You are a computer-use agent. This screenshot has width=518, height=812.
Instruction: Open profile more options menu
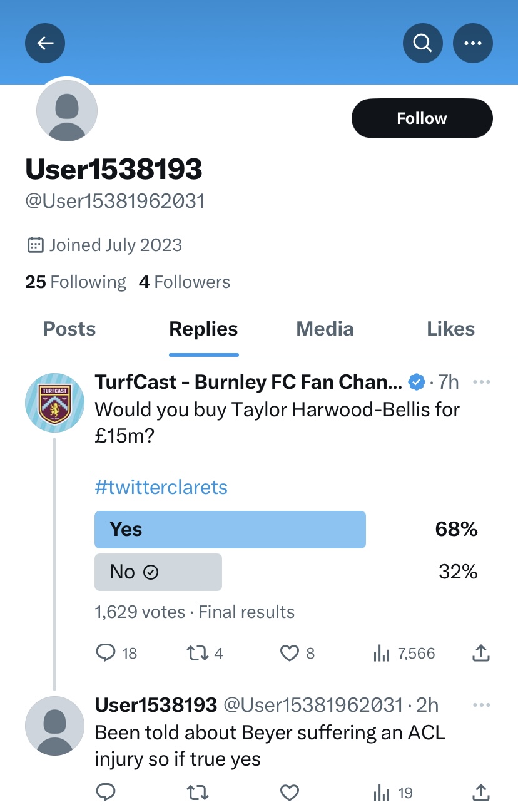point(472,43)
